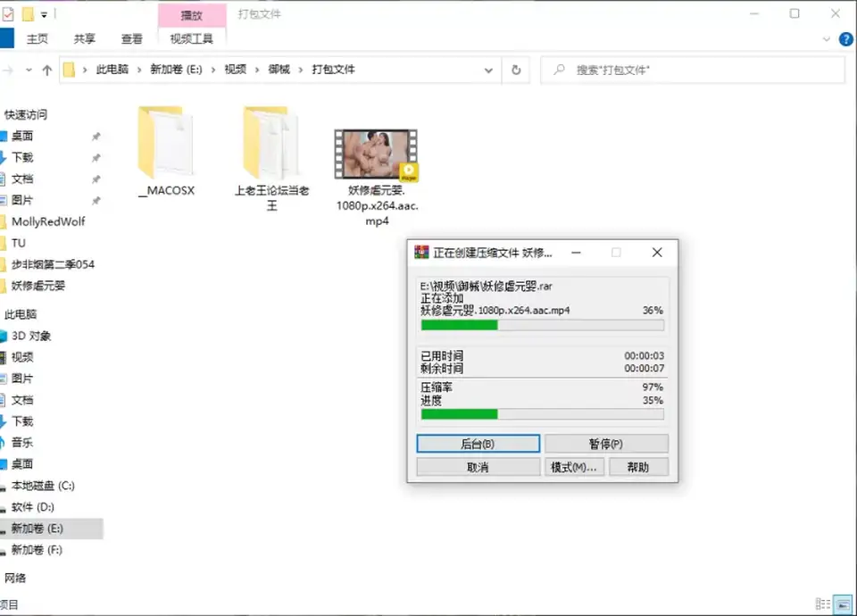Click 新加卷 (E:) in address path
857x616 pixels.
click(176, 70)
